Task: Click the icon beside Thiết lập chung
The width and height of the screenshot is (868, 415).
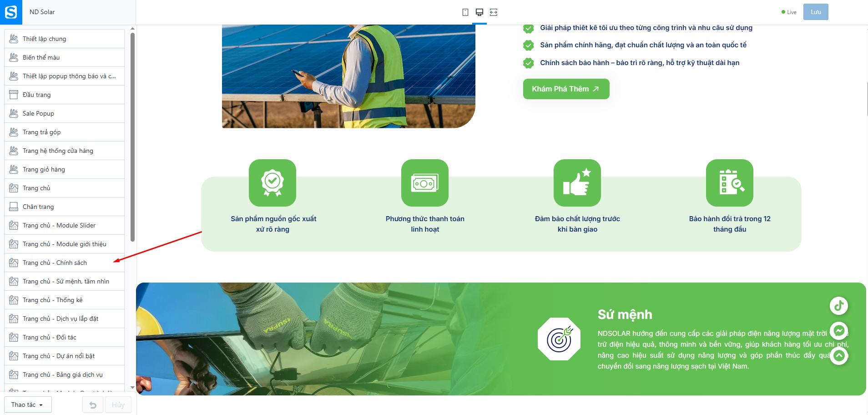Action: click(14, 39)
